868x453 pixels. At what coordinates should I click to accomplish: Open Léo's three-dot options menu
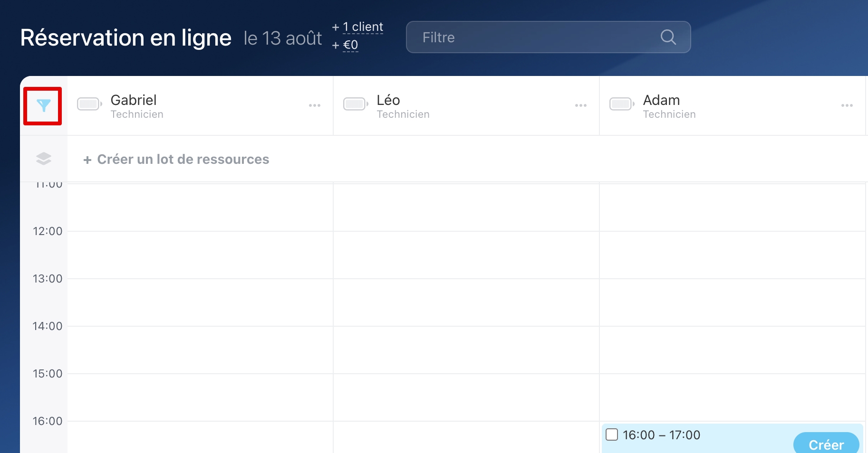pyautogui.click(x=581, y=105)
